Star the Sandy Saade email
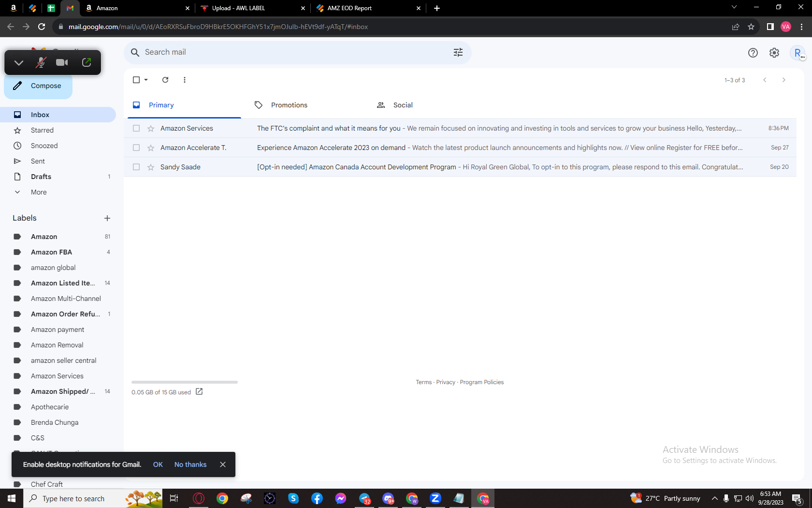 (x=151, y=167)
